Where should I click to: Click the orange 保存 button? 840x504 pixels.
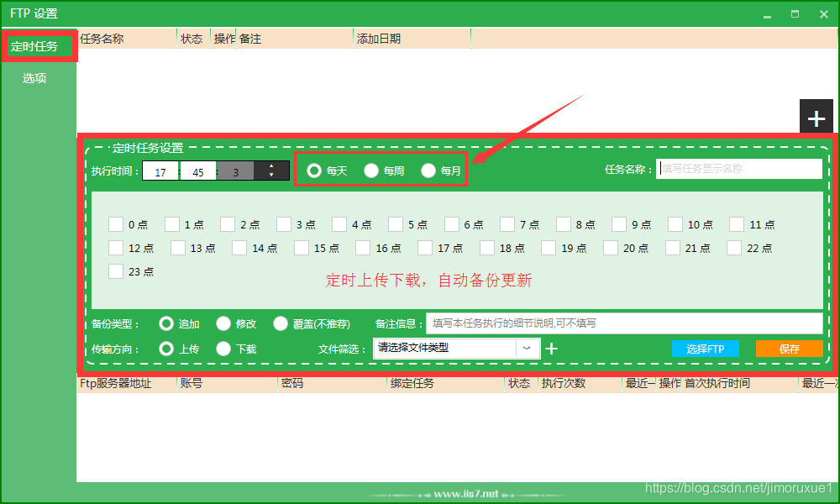coord(789,349)
